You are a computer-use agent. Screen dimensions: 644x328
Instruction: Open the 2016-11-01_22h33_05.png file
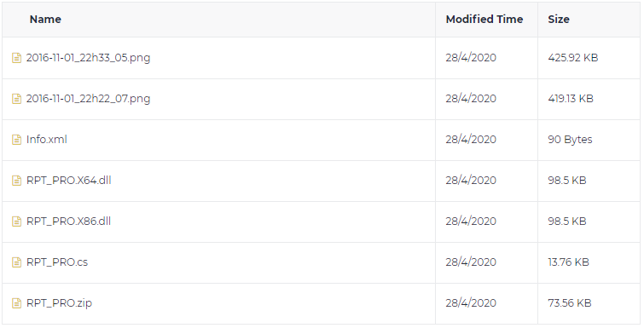click(x=89, y=58)
